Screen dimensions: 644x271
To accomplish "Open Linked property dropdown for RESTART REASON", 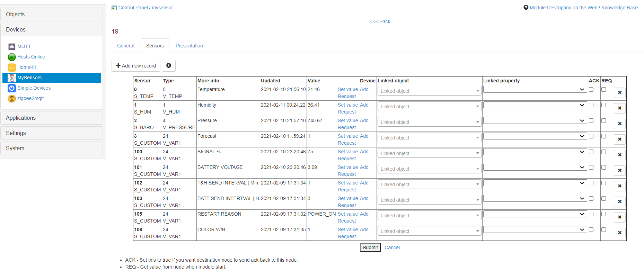I will pos(535,214).
